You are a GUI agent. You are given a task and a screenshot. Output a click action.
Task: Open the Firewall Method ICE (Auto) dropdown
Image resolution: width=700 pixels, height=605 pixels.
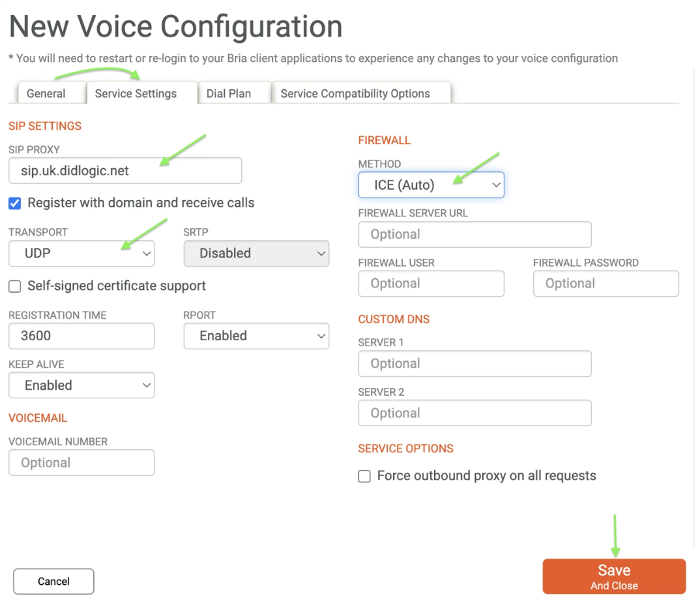[431, 185]
